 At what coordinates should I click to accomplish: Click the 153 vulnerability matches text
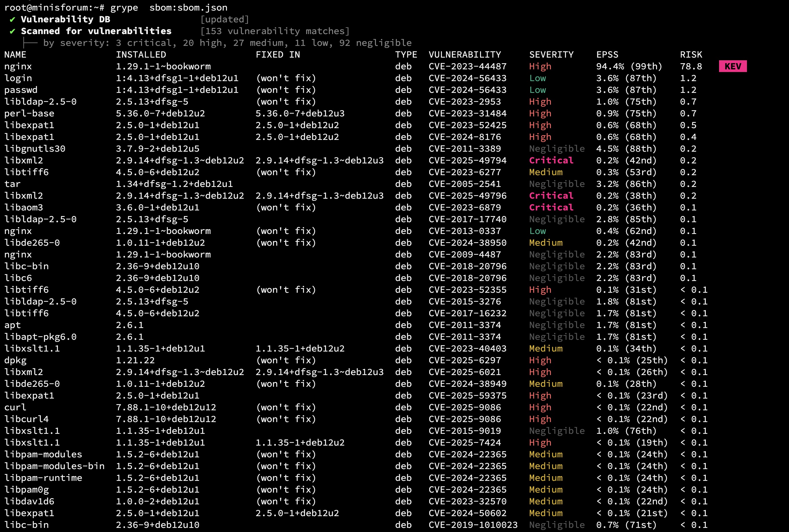(x=275, y=31)
